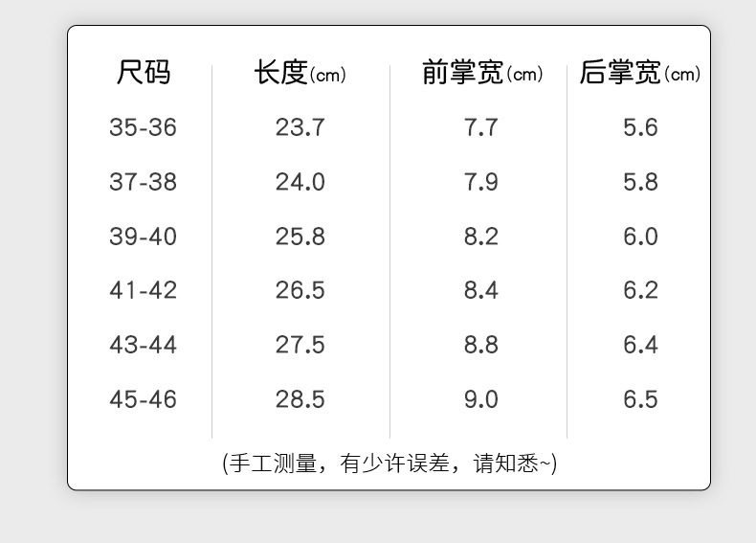
Task: Click the 23.7 length value
Action: click(x=300, y=127)
